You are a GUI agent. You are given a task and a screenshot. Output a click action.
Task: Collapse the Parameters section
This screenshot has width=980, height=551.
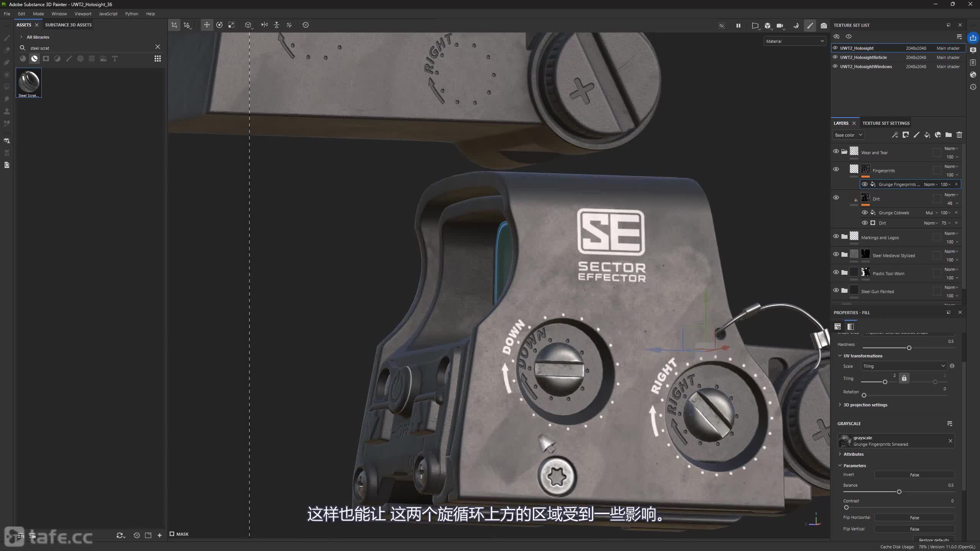tap(840, 465)
